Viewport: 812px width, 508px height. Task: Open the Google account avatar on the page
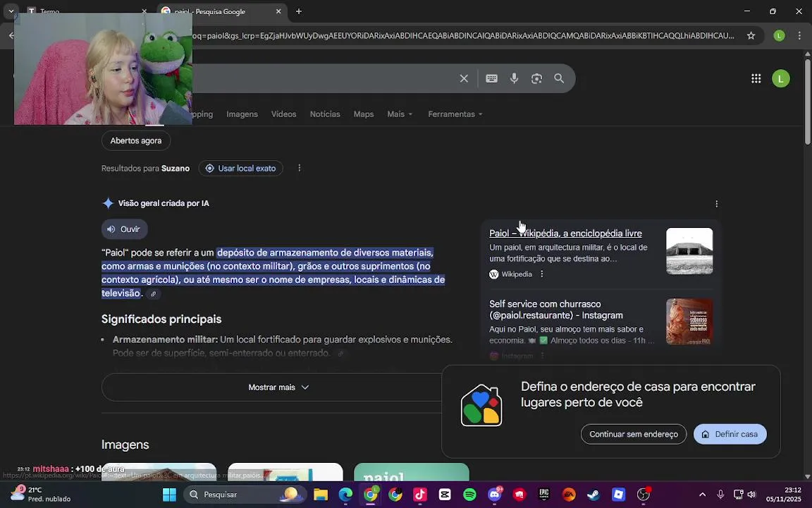780,78
